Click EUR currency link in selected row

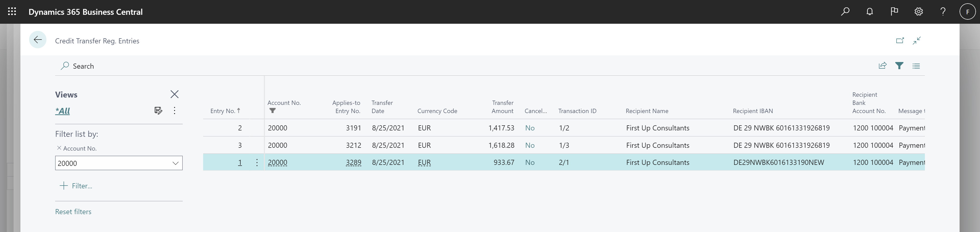(x=425, y=162)
